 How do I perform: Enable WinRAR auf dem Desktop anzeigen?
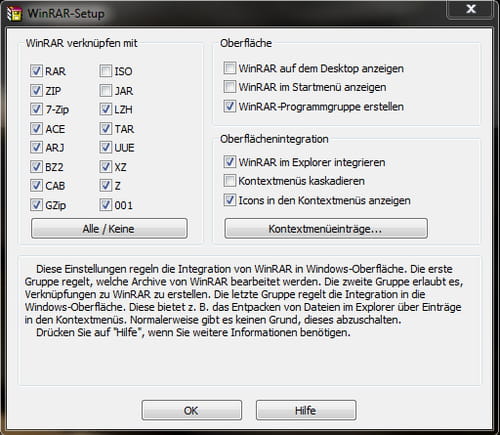point(230,68)
